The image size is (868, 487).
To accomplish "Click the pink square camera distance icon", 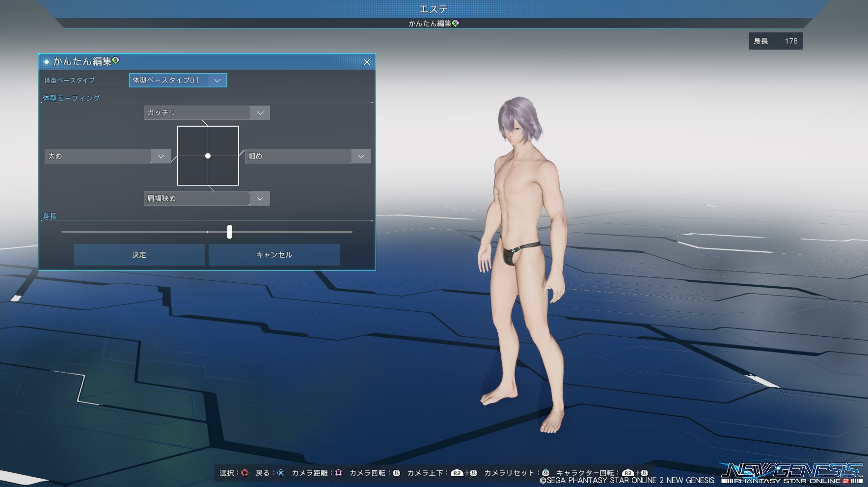I will point(338,473).
